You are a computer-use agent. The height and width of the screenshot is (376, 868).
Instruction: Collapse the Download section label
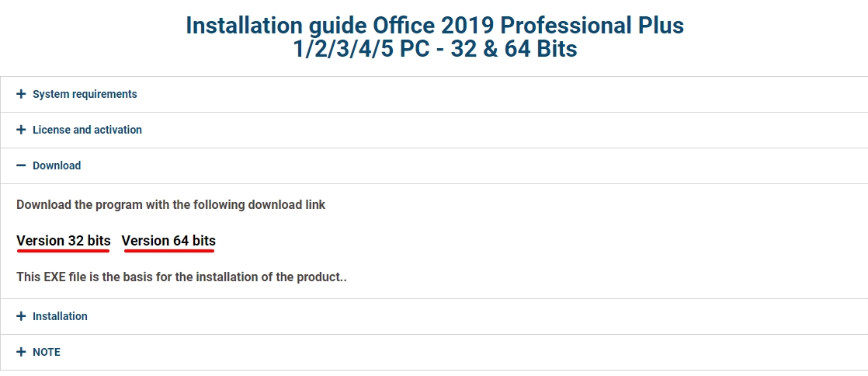(57, 165)
